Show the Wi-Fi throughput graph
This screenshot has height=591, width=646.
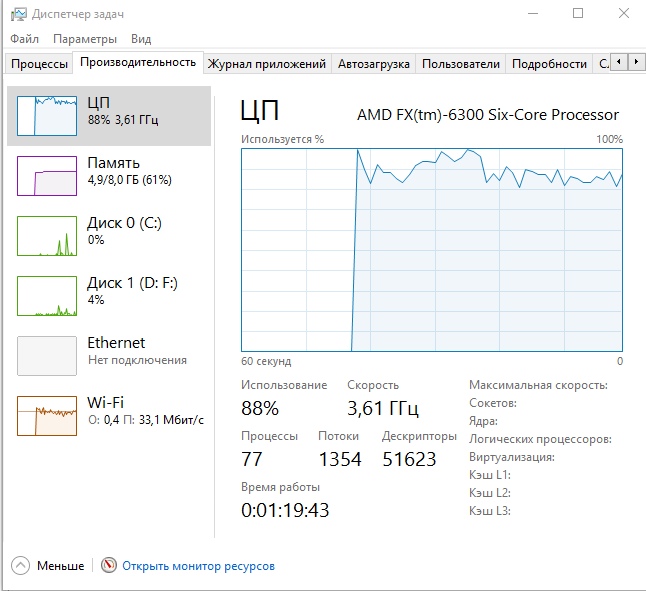click(47, 416)
